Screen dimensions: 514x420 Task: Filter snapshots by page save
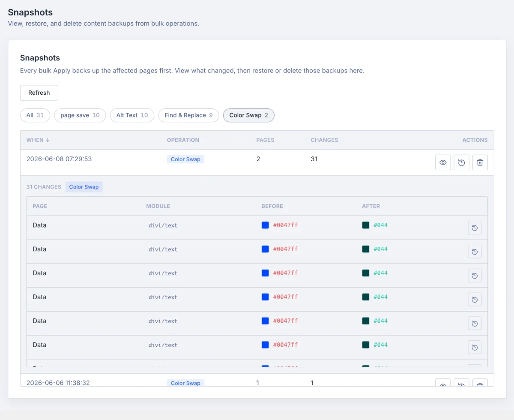(x=80, y=115)
